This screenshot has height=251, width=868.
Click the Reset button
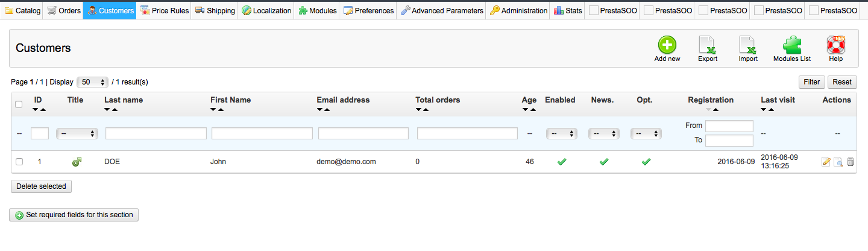point(842,82)
